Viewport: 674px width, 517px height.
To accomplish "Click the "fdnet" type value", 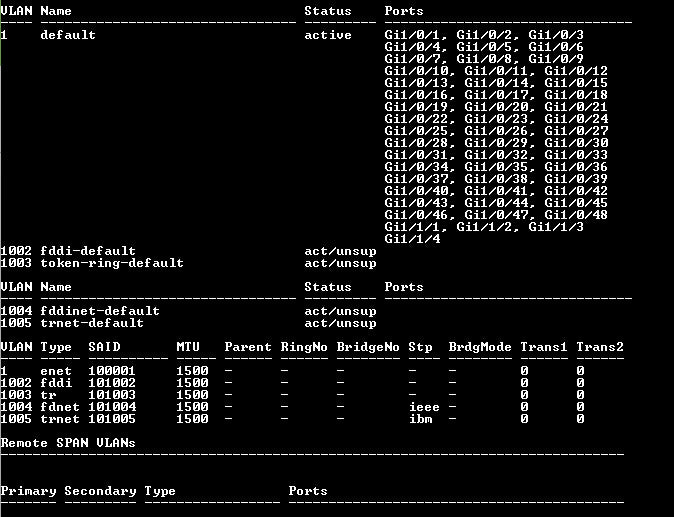I will pyautogui.click(x=60, y=407).
